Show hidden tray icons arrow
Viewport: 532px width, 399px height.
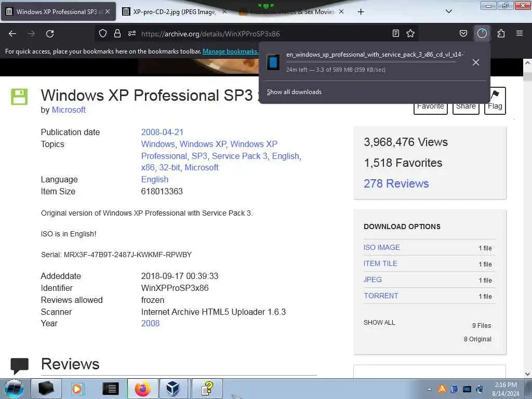tap(429, 389)
